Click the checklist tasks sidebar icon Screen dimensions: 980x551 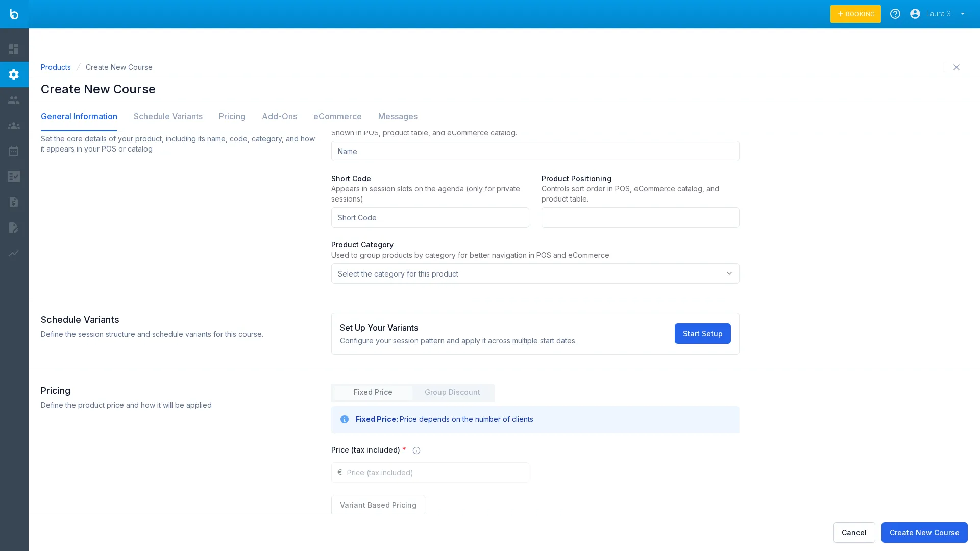14,177
